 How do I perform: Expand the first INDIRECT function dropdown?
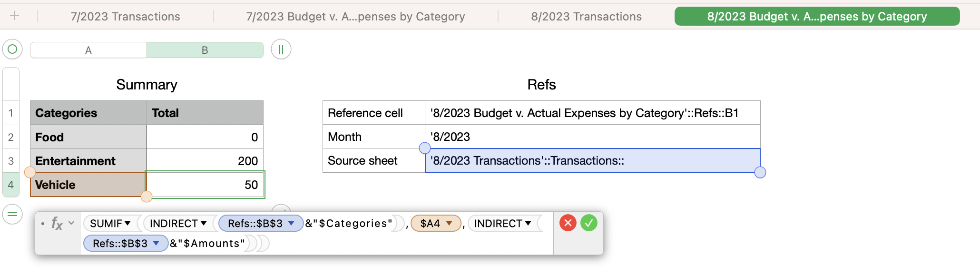tap(204, 223)
